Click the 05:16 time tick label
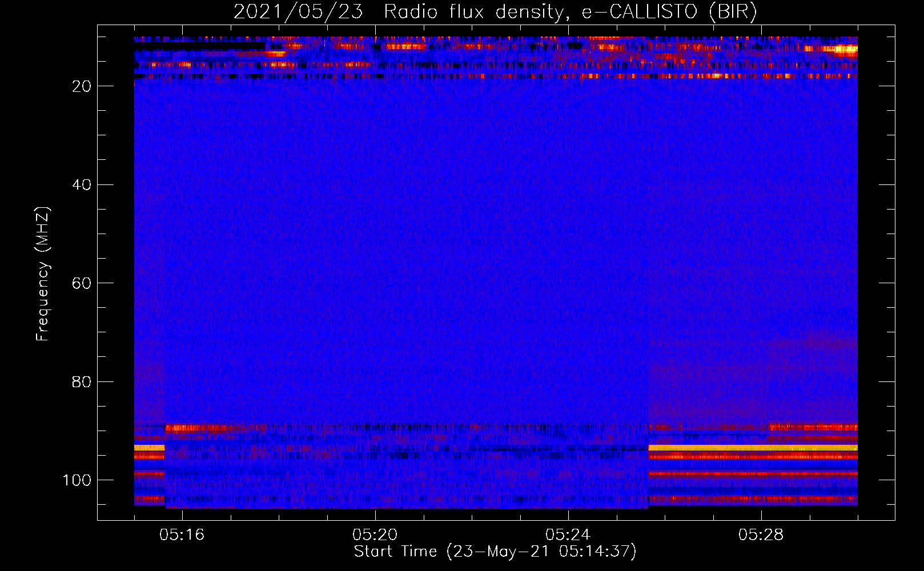 (x=182, y=535)
